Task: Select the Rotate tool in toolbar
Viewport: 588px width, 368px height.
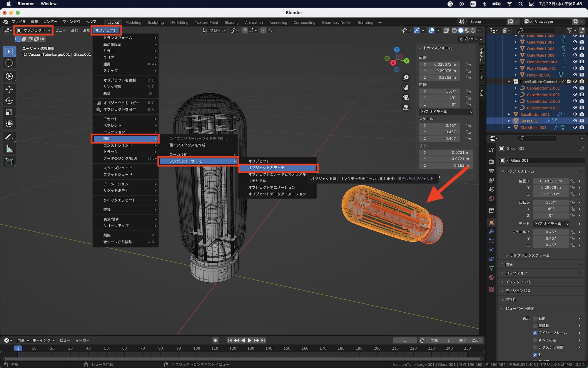Action: click(9, 101)
